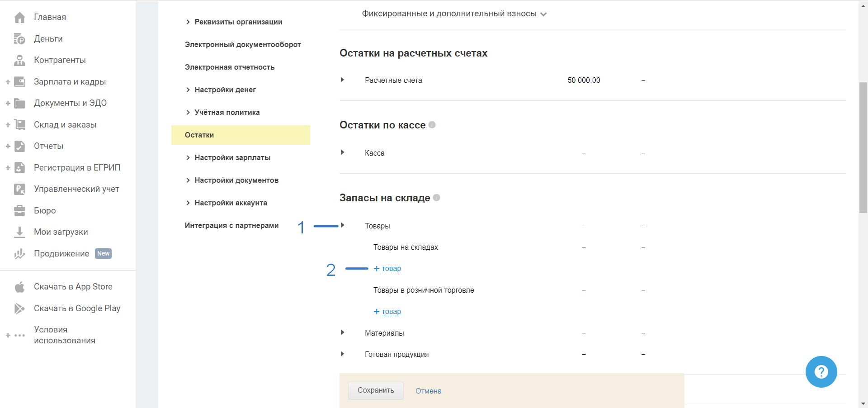
Task: Open Деньги section via coins icon
Action: point(19,39)
